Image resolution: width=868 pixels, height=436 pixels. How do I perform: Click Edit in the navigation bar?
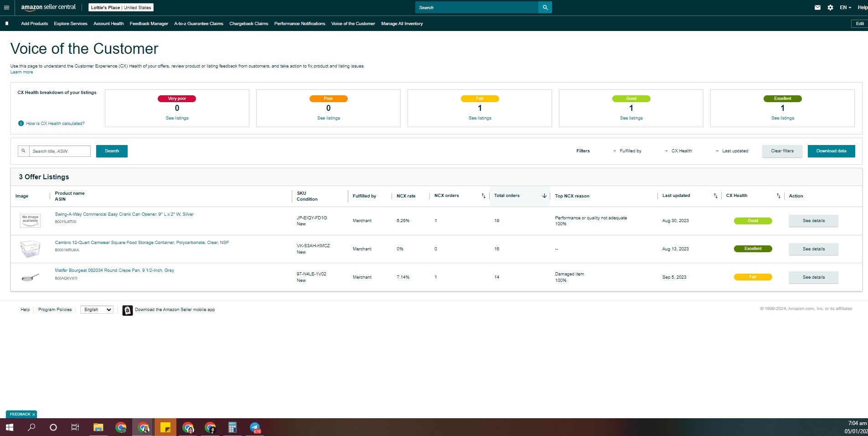[860, 24]
